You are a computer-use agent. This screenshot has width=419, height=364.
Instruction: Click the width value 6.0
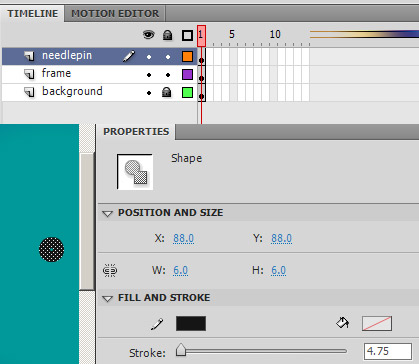coord(181,270)
